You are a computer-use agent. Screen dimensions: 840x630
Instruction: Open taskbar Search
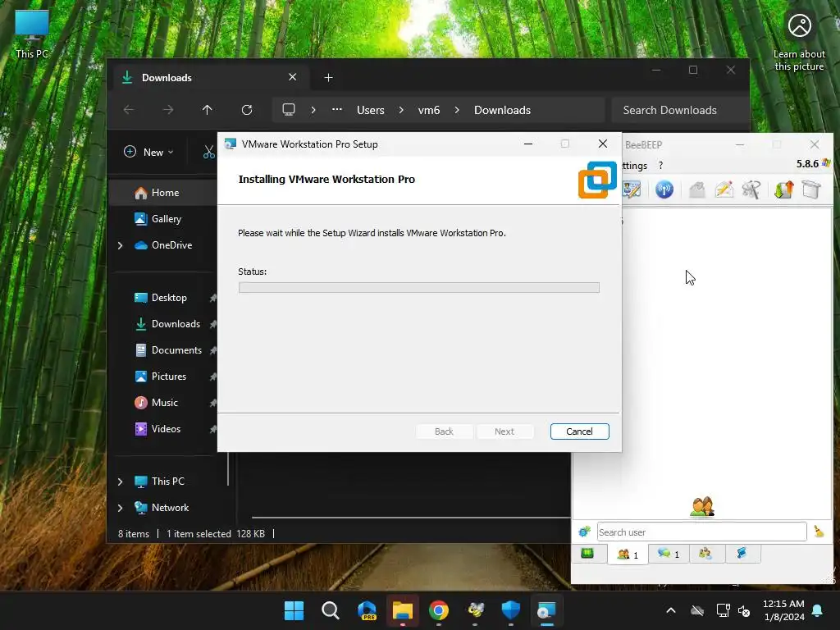click(x=330, y=610)
